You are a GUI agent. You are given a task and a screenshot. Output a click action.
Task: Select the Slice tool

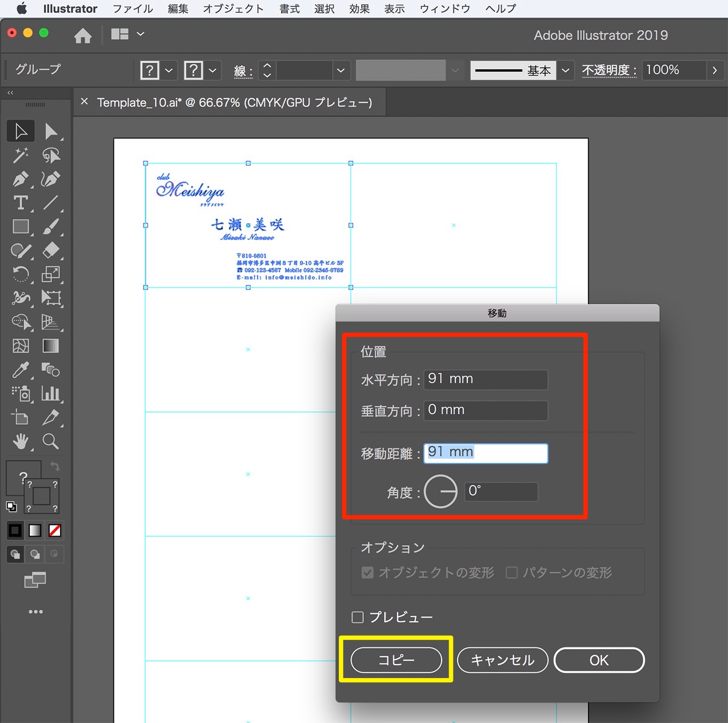tap(51, 417)
